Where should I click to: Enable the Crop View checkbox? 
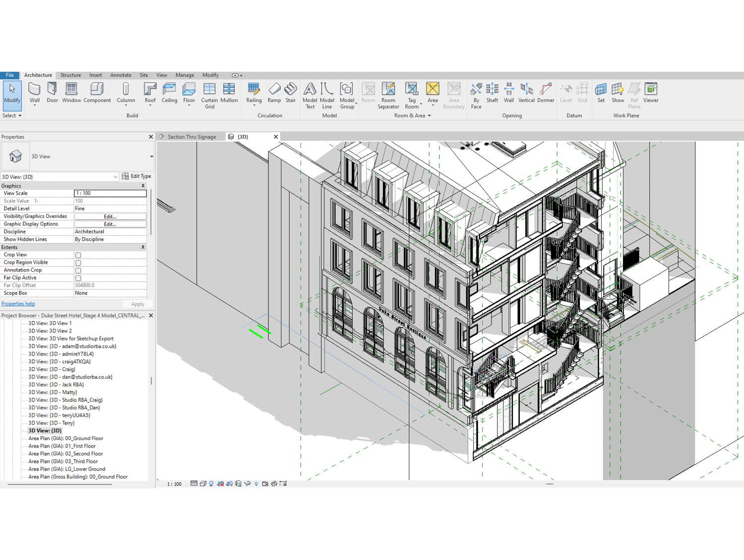pyautogui.click(x=78, y=255)
